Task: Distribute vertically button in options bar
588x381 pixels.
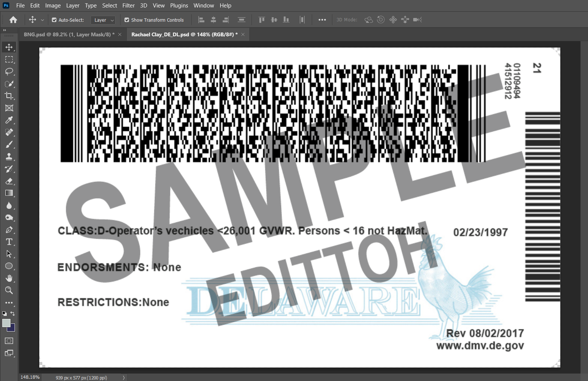Action: (x=241, y=20)
